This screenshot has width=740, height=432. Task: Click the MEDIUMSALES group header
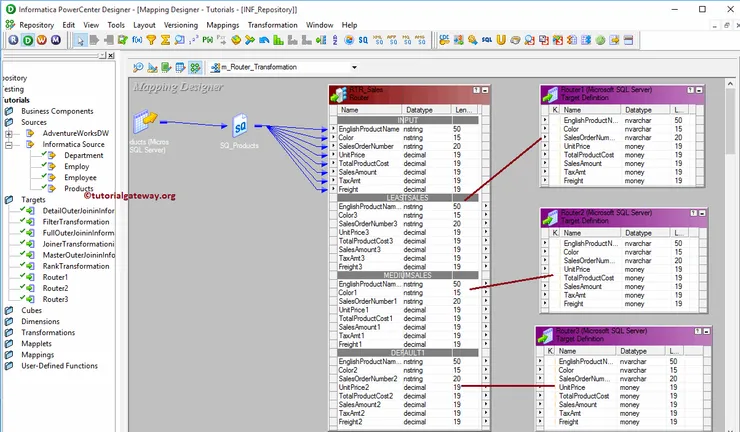(408, 275)
